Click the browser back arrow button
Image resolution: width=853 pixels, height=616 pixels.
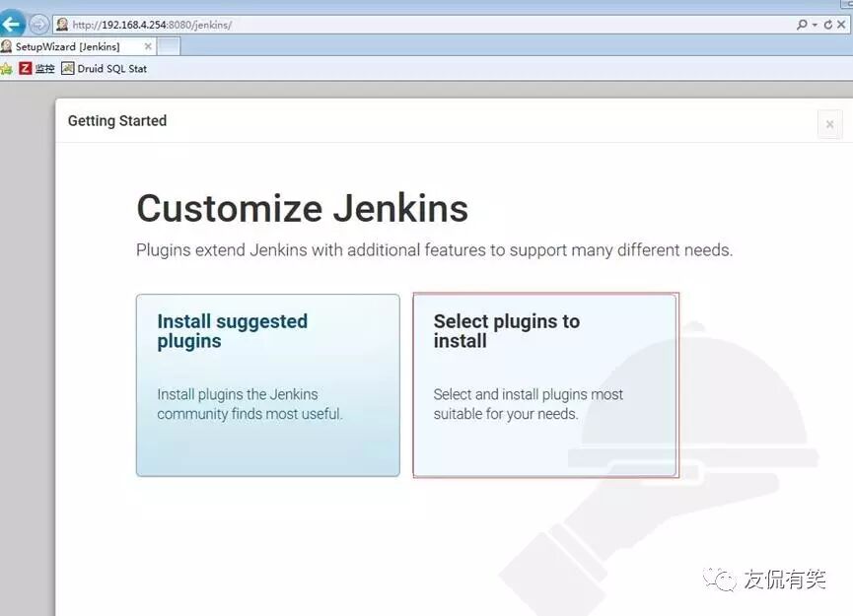(x=12, y=24)
